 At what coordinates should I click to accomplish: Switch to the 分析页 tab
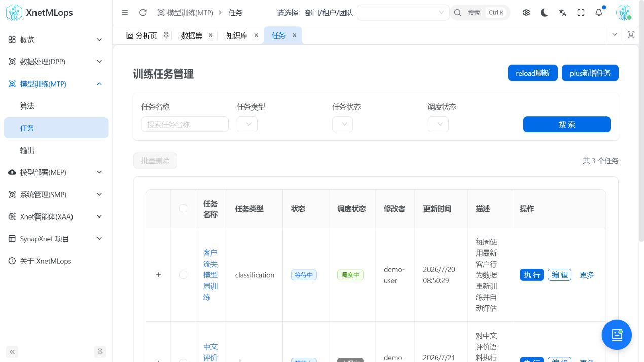coord(147,35)
